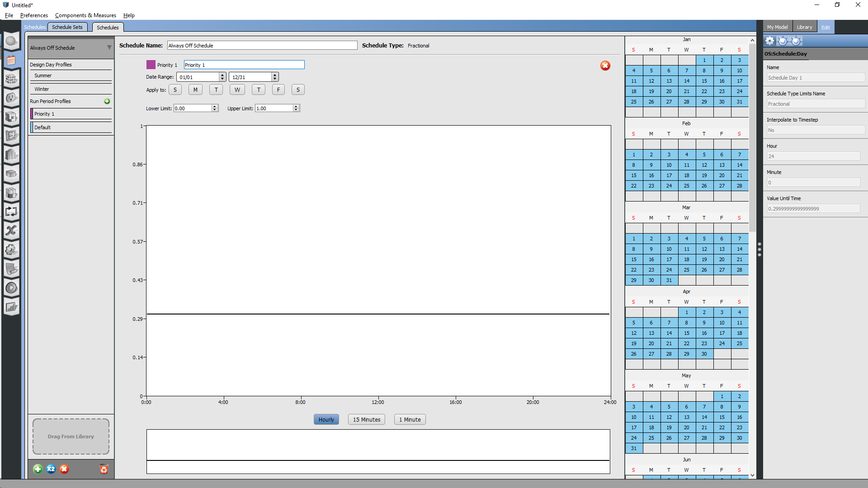Open the Results Summary chart icon
Image resolution: width=868 pixels, height=488 pixels.
coord(11,307)
